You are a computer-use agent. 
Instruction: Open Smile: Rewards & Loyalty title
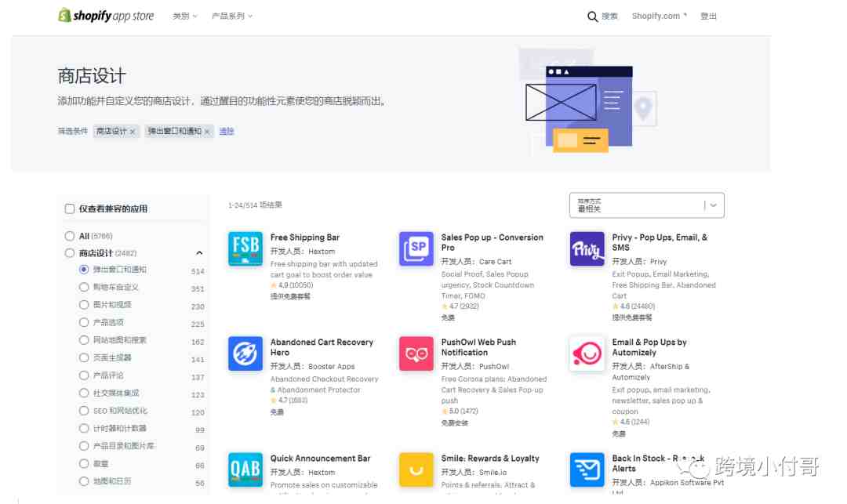click(x=490, y=458)
